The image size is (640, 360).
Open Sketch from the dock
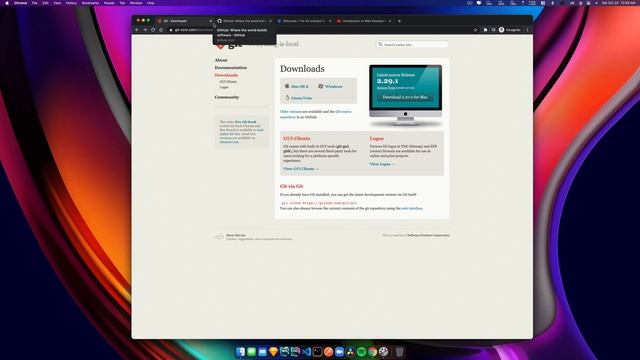pos(273,351)
